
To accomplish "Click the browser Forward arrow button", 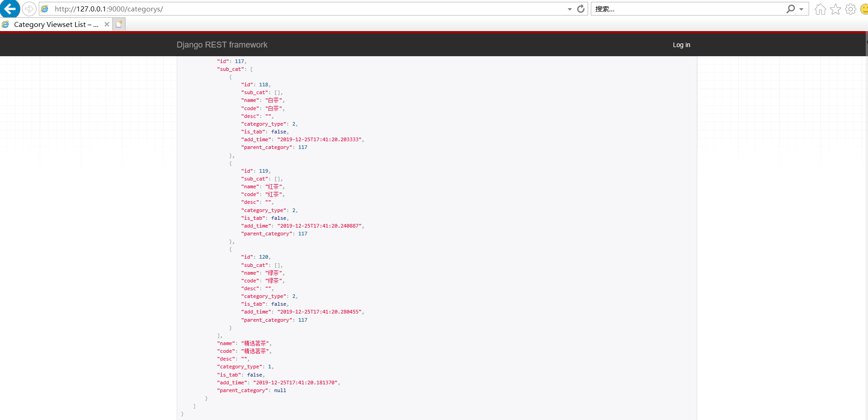I will (x=29, y=9).
